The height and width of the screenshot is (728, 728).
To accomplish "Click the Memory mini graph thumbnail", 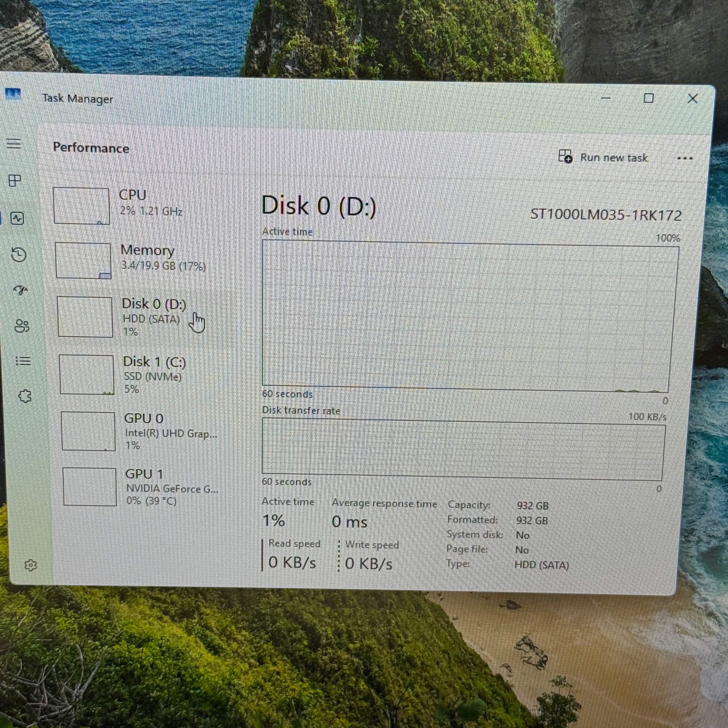I will 83,260.
